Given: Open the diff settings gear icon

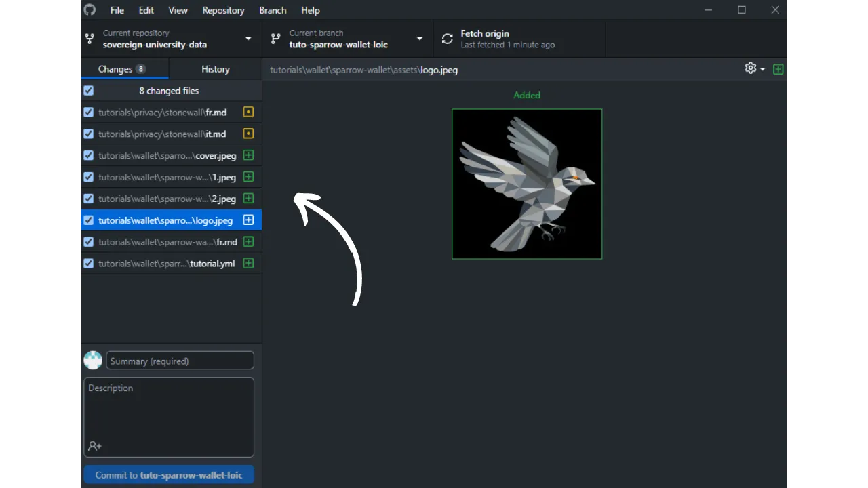Looking at the screenshot, I should (750, 68).
